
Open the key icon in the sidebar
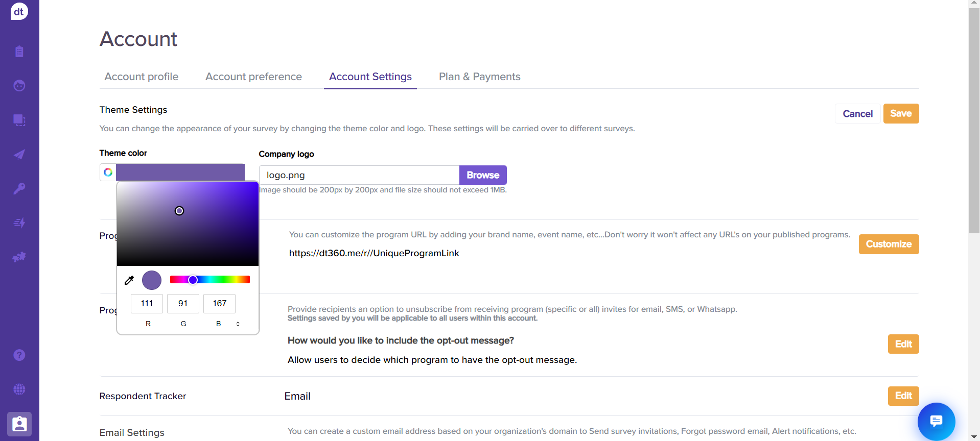coord(19,188)
